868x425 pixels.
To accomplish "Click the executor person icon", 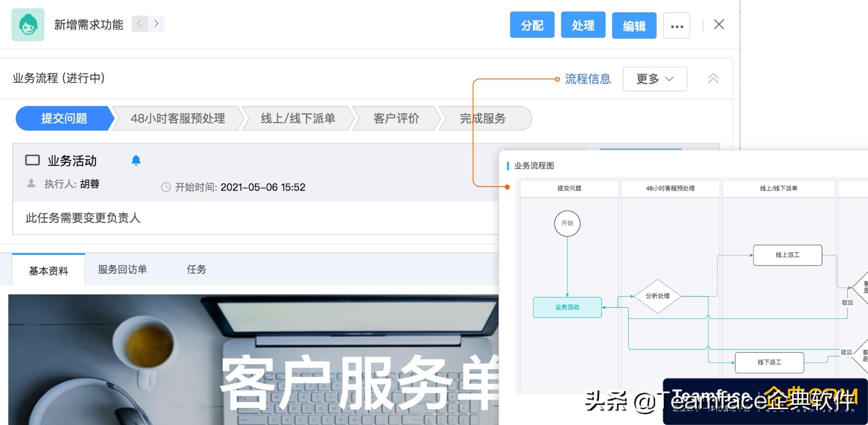I will pos(31,184).
